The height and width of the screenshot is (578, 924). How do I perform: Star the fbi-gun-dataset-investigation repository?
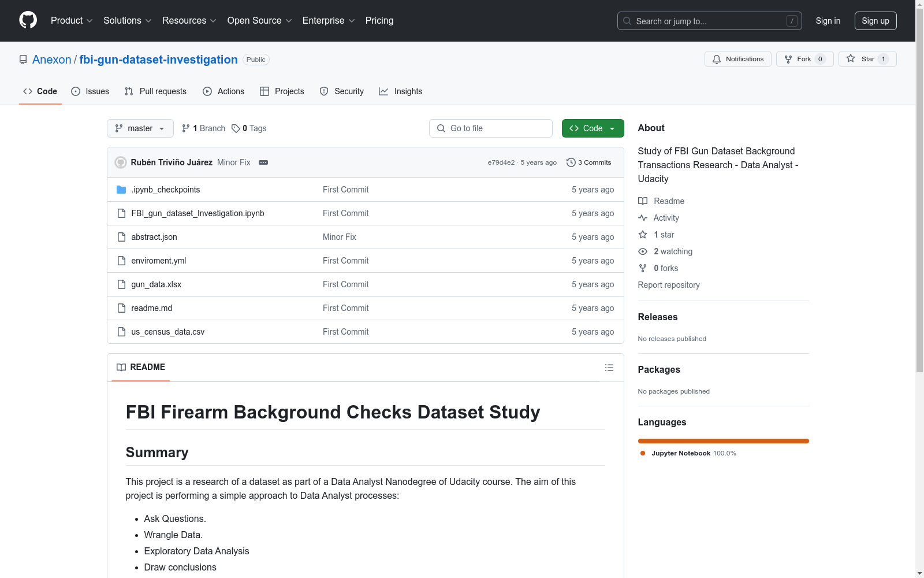pyautogui.click(x=867, y=59)
